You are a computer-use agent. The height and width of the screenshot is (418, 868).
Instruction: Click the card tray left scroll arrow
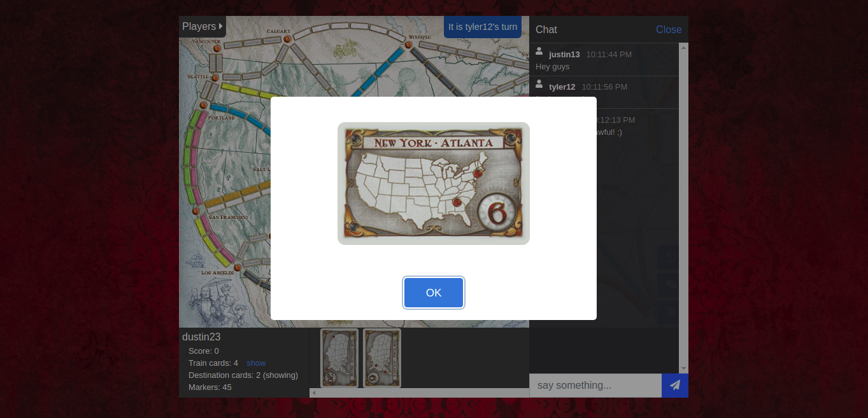[313, 393]
